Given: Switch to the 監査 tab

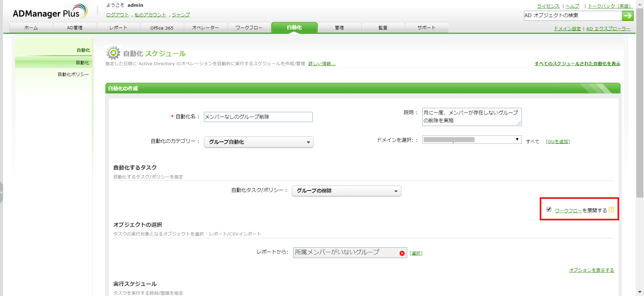Looking at the screenshot, I should click(x=383, y=28).
